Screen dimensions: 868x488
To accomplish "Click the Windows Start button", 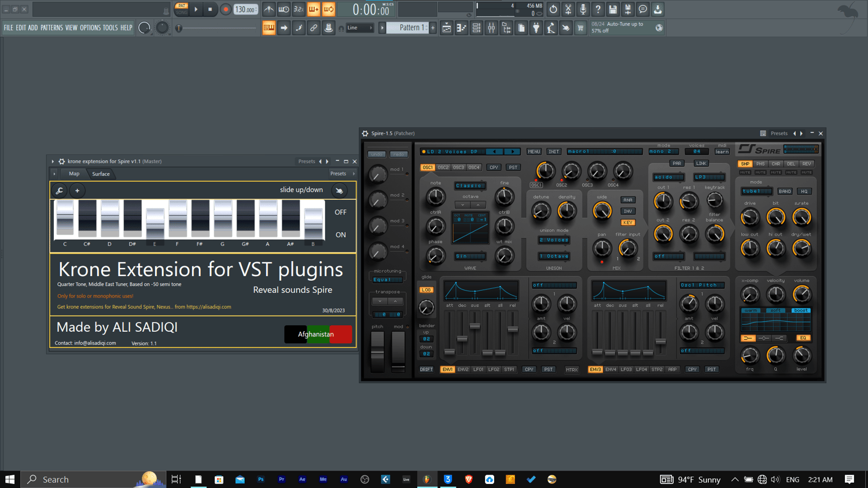I will point(10,479).
